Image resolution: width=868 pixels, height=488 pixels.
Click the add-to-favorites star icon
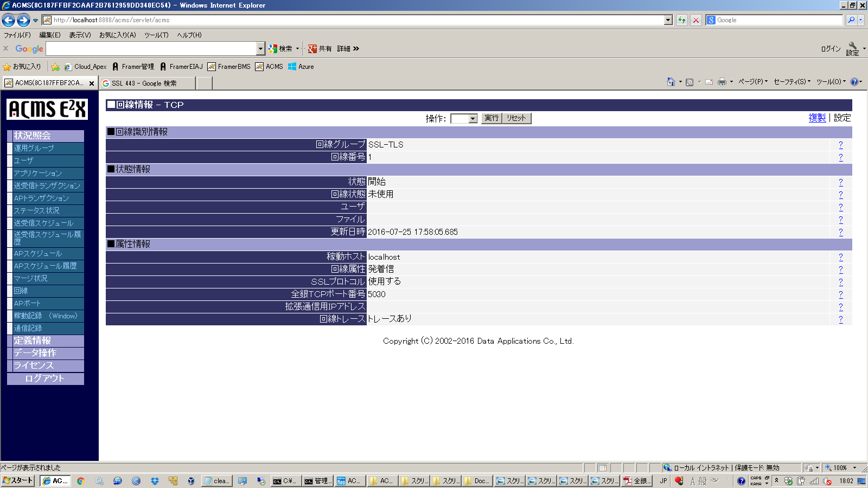pyautogui.click(x=55, y=67)
